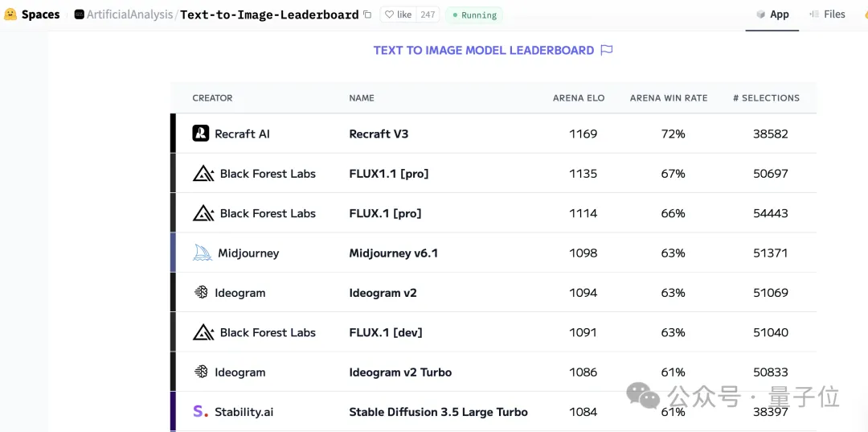Click the Text-to-Image-Leaderboard space title
Screen dimensions: 868x432
coord(269,15)
